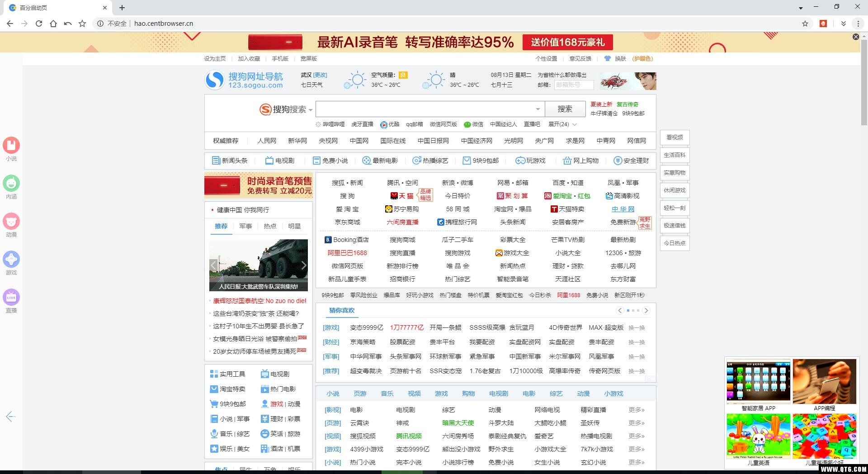This screenshot has width=868, height=474.
Task: Open the 内涵 sidebar icon
Action: point(11,183)
